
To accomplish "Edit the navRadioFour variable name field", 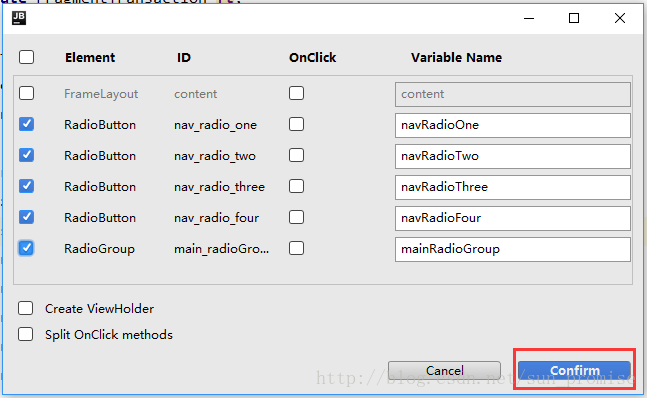I will pos(512,218).
